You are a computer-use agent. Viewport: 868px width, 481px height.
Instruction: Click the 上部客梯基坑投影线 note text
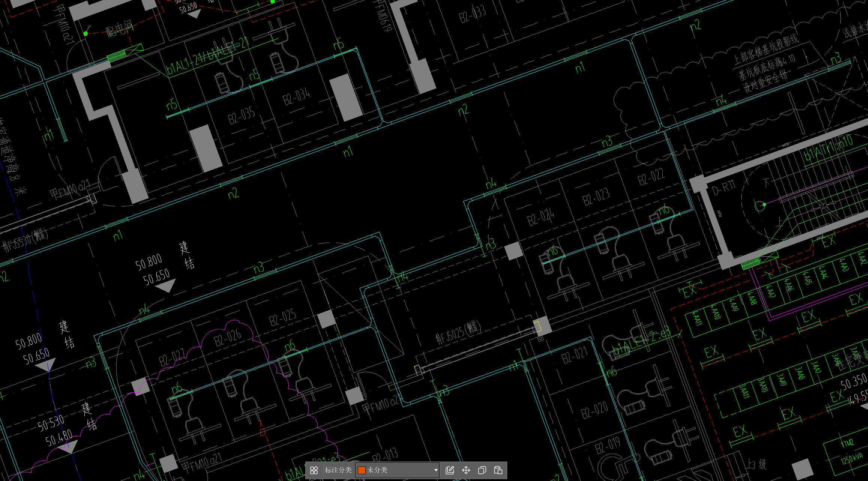tap(766, 49)
